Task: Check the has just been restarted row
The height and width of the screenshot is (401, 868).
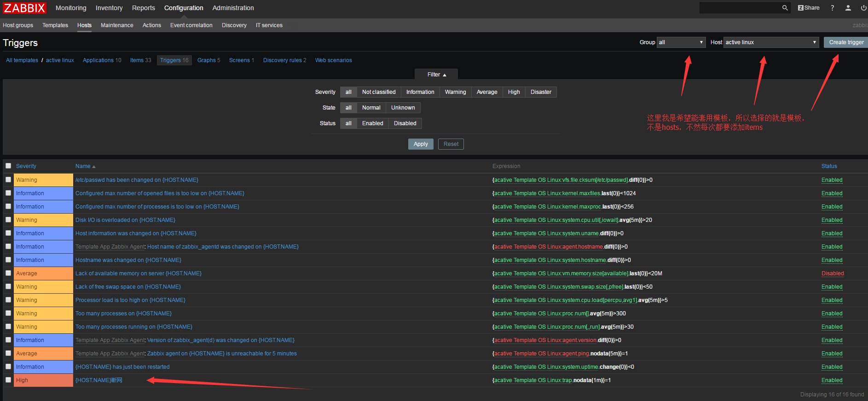Action: (8, 366)
